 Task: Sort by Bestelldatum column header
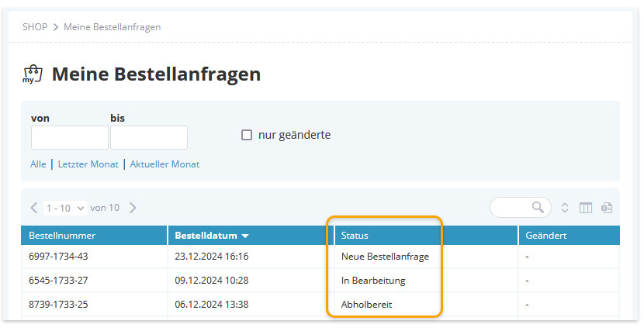tap(251, 236)
